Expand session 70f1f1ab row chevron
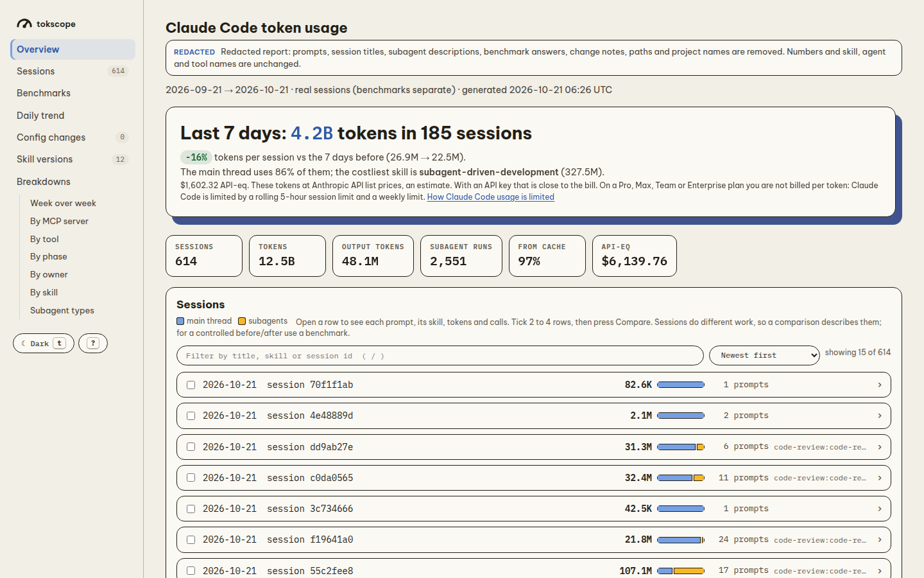This screenshot has width=924, height=578. pyautogui.click(x=880, y=385)
